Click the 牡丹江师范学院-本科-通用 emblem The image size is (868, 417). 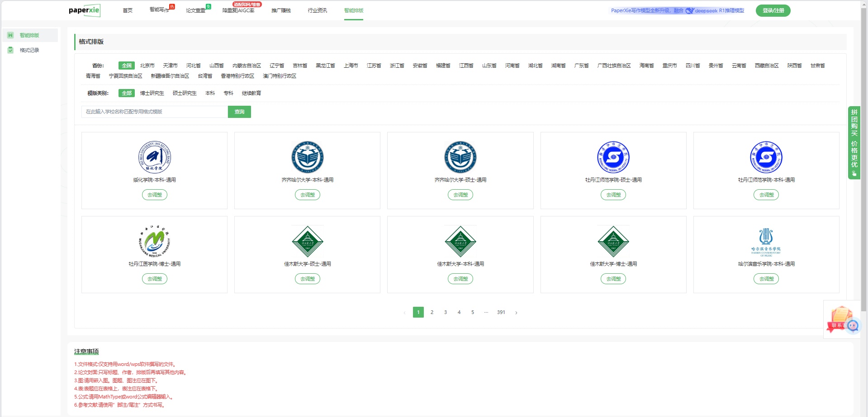point(766,157)
